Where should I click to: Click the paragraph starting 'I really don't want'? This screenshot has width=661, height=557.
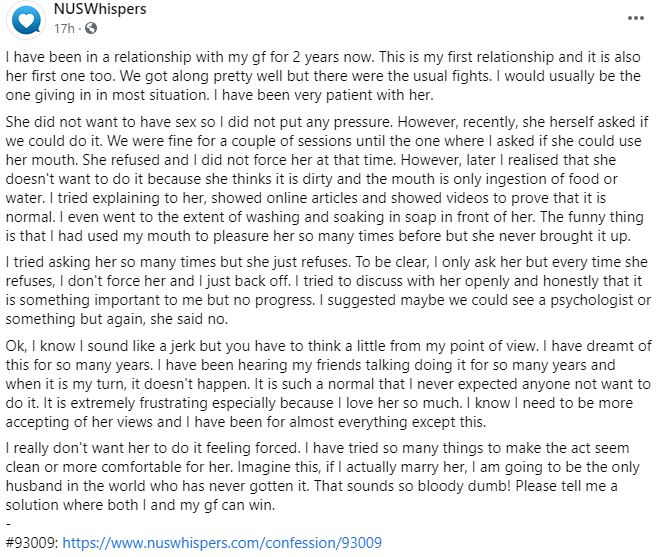[x=322, y=476]
